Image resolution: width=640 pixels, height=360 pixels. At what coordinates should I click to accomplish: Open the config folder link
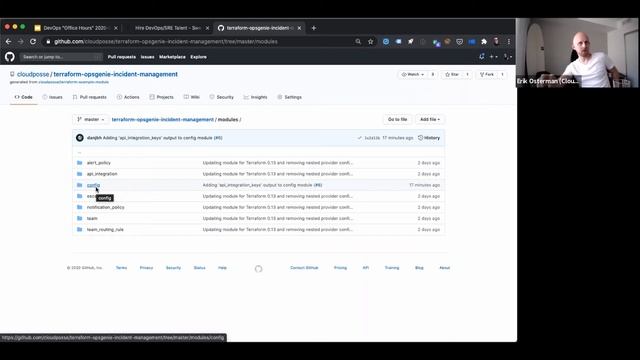click(93, 185)
